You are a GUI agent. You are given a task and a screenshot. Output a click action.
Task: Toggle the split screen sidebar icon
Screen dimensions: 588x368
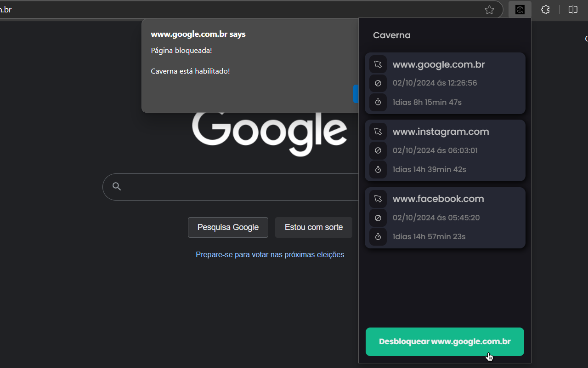(x=573, y=10)
